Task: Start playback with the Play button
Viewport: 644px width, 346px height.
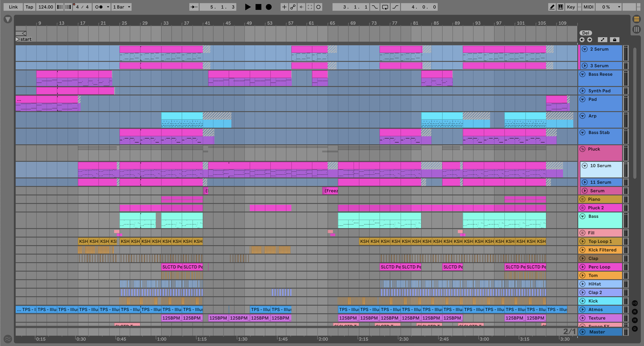Action: coord(247,7)
